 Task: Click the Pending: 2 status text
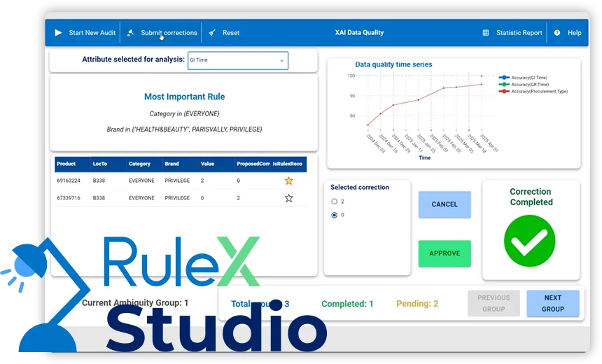(417, 304)
